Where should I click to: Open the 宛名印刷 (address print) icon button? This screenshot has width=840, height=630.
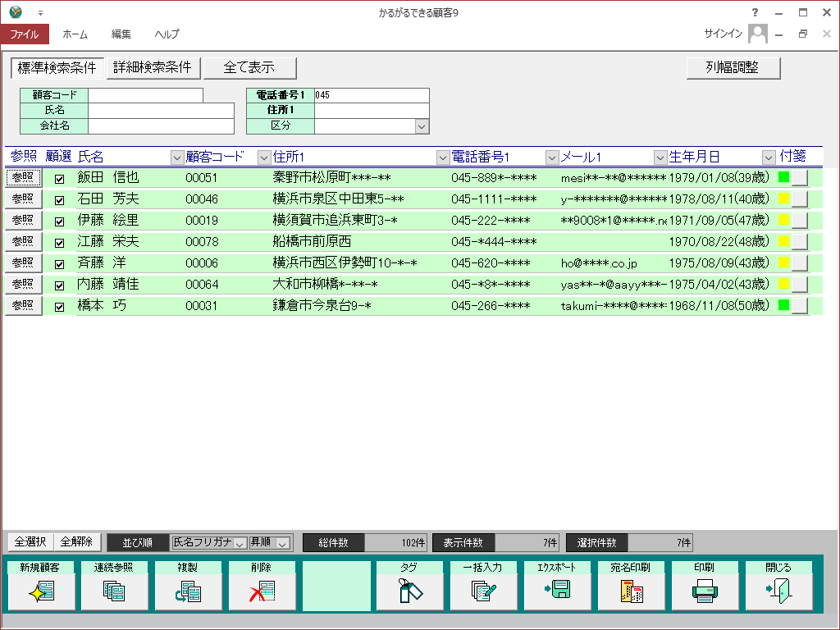point(632,585)
